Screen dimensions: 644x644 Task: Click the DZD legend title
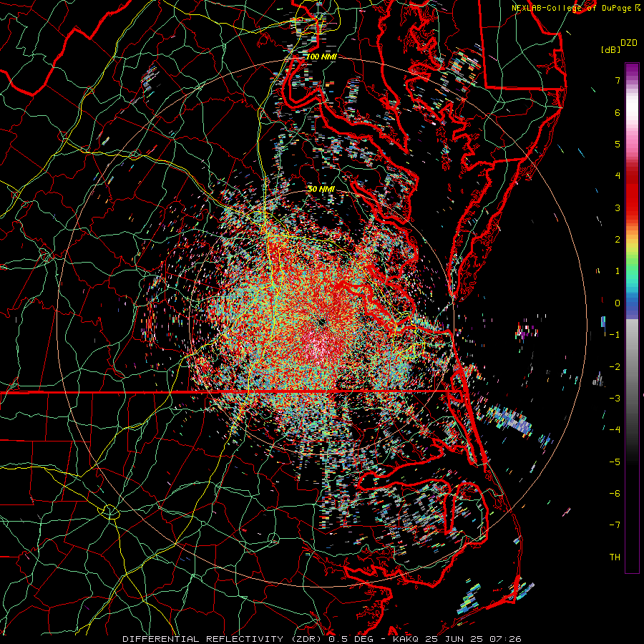629,43
